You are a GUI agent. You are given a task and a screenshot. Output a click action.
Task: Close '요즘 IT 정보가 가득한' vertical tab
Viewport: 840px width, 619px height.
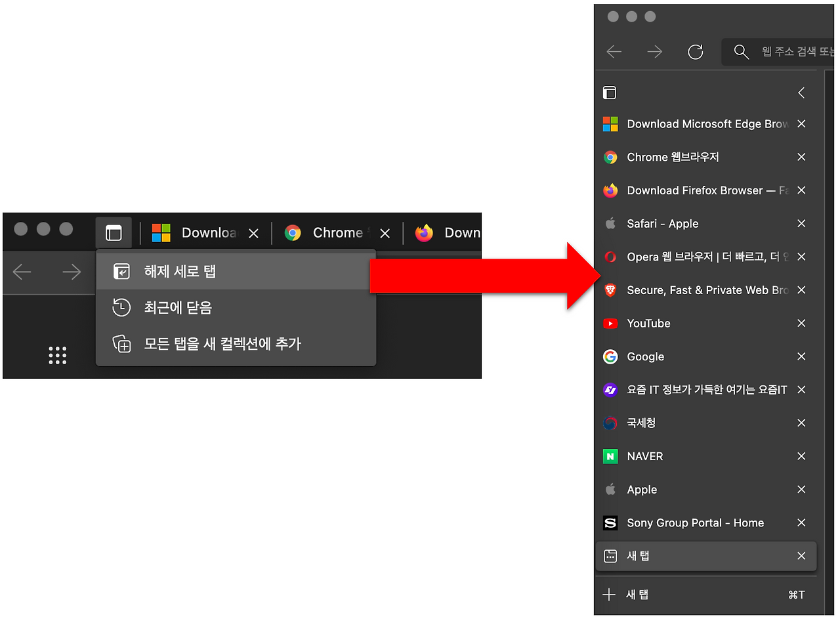[801, 390]
